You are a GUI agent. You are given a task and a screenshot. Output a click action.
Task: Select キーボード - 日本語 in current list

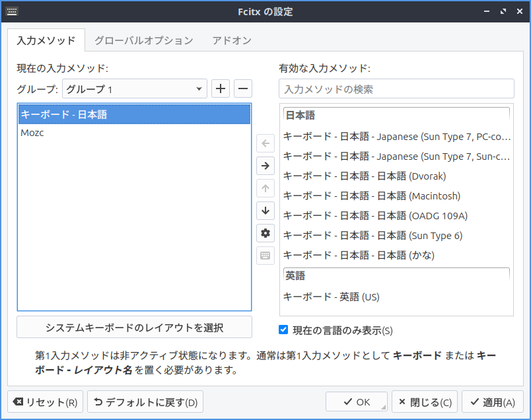(x=135, y=114)
